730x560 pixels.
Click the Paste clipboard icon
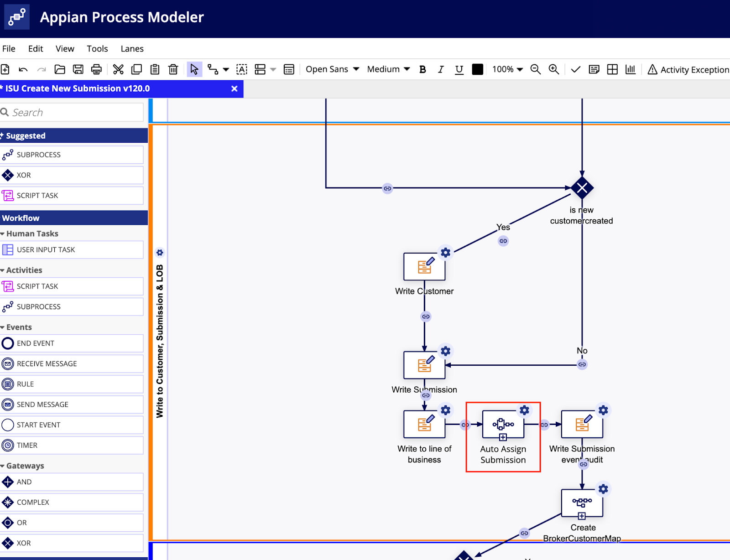[x=155, y=69]
